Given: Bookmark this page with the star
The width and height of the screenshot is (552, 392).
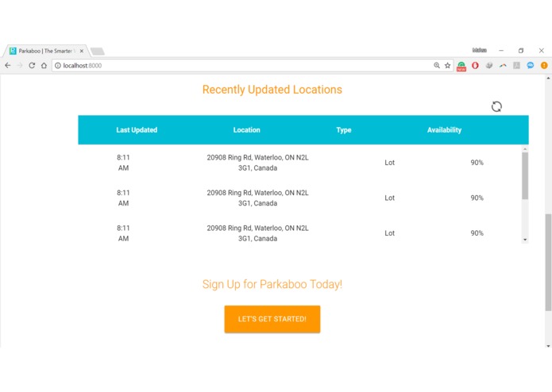Looking at the screenshot, I should click(x=447, y=65).
